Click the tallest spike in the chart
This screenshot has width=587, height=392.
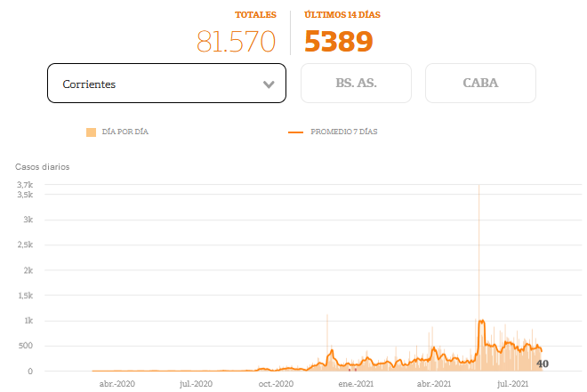click(x=479, y=188)
